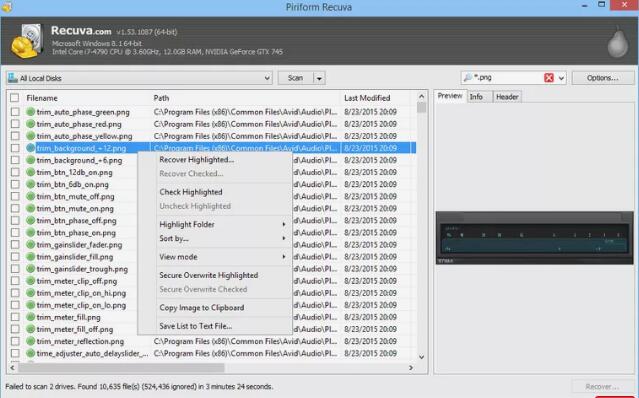Click green status icon for trim_background_+6.png
This screenshot has width=639, height=398.
pyautogui.click(x=30, y=160)
